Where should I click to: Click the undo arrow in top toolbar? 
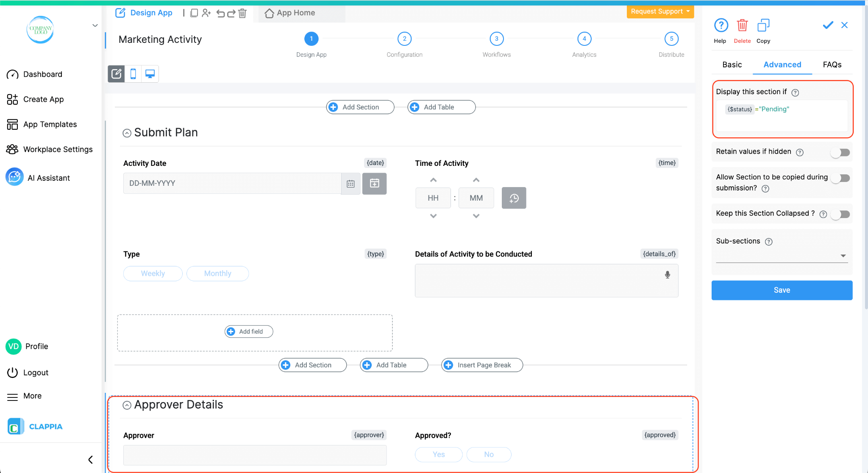pos(220,13)
